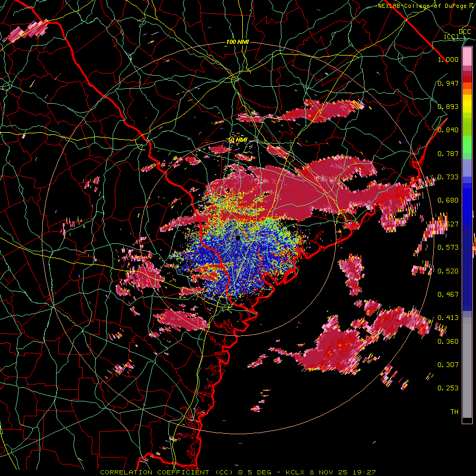
Task: Click the 0.893 scale label
Action: click(x=448, y=106)
